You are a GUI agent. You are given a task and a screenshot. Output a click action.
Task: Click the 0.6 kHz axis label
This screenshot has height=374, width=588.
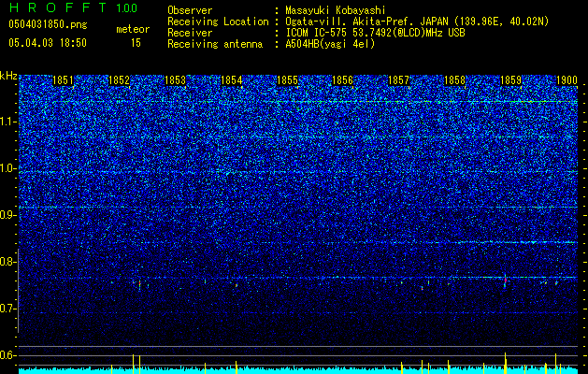click(x=8, y=355)
